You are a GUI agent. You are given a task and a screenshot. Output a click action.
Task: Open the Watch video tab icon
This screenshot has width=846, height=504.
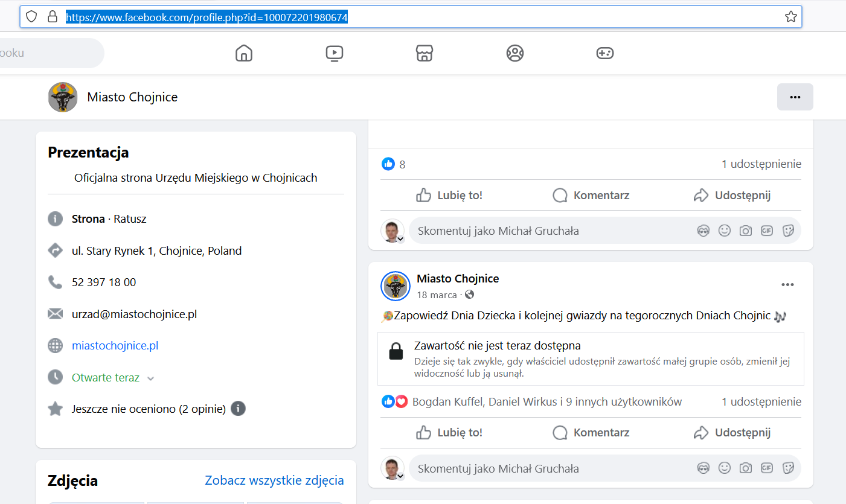(x=334, y=53)
